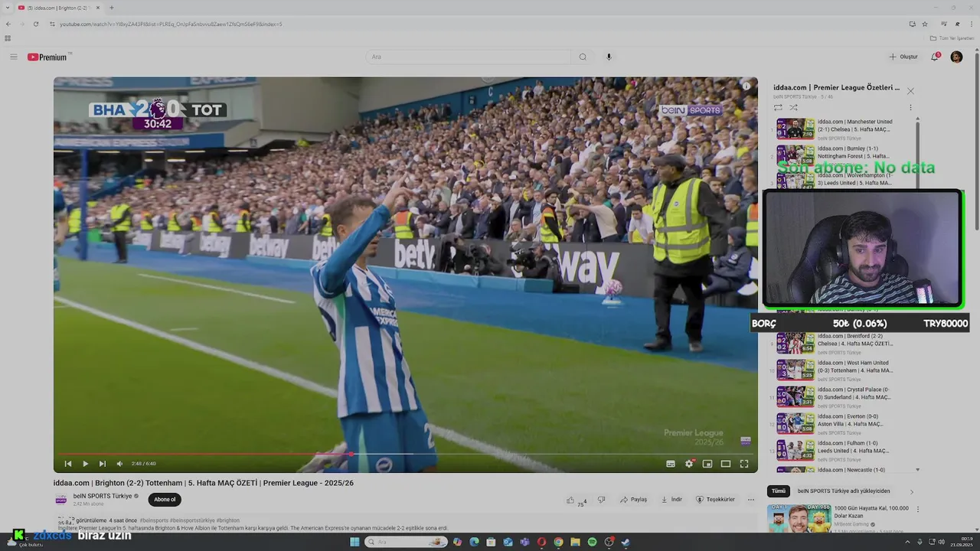
Task: Reload the page in the browser
Action: [x=35, y=24]
